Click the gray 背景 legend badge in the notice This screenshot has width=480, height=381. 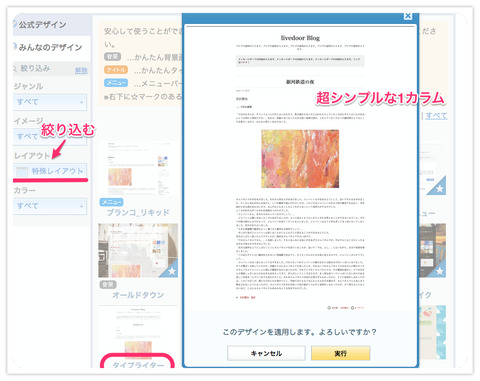(x=112, y=57)
